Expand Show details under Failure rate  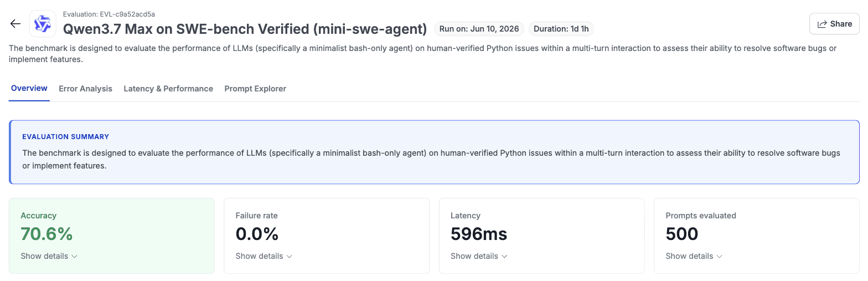263,256
